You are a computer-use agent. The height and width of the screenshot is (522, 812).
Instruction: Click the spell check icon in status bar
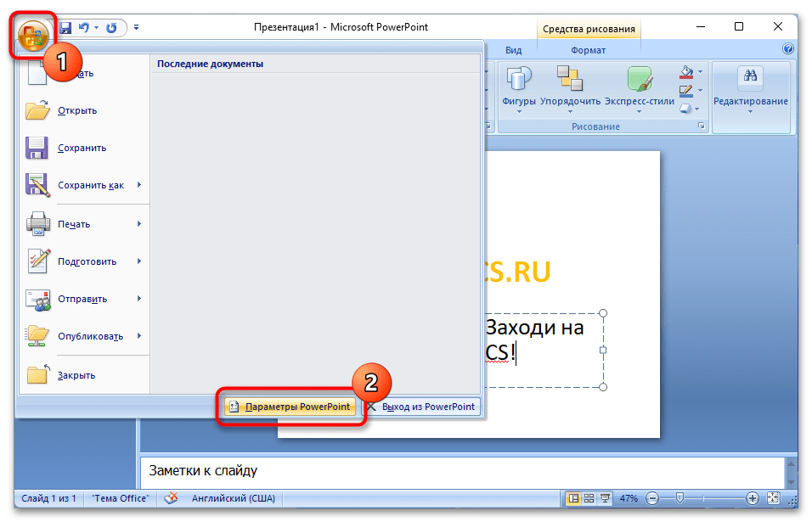pyautogui.click(x=171, y=498)
